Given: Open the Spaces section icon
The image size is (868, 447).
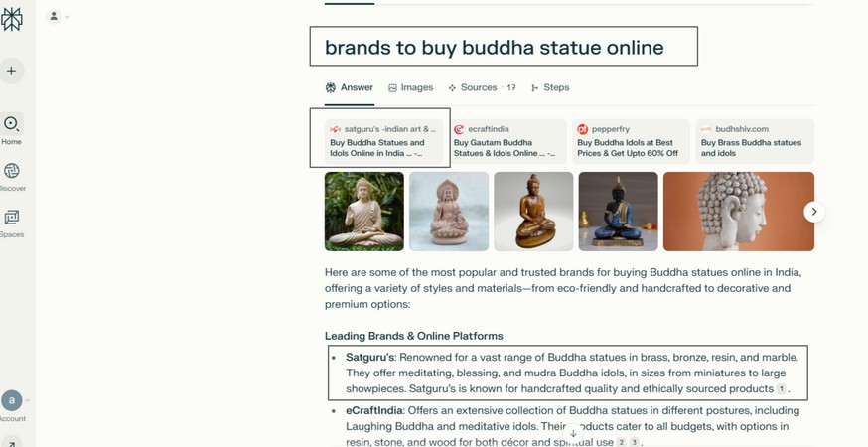Looking at the screenshot, I should [11, 218].
